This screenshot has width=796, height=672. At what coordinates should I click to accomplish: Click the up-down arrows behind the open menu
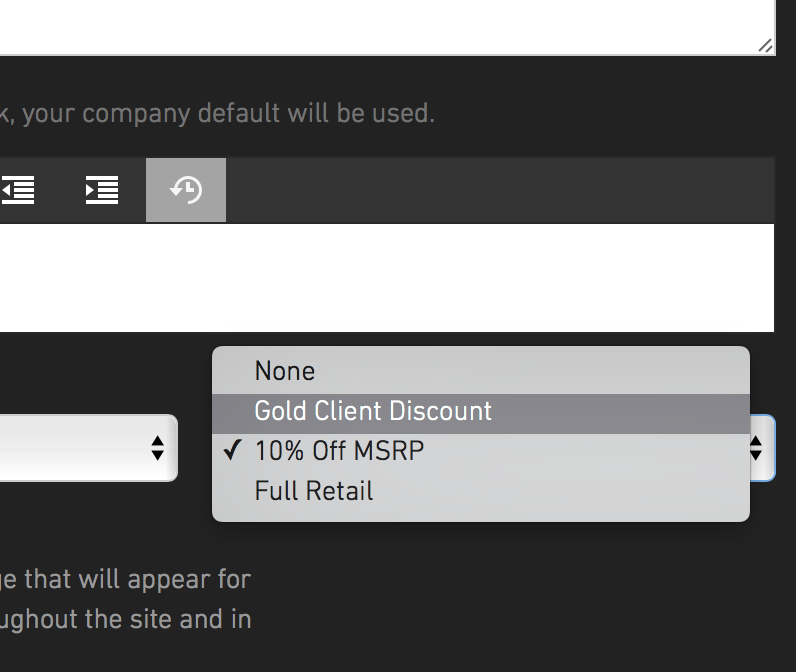click(x=756, y=448)
